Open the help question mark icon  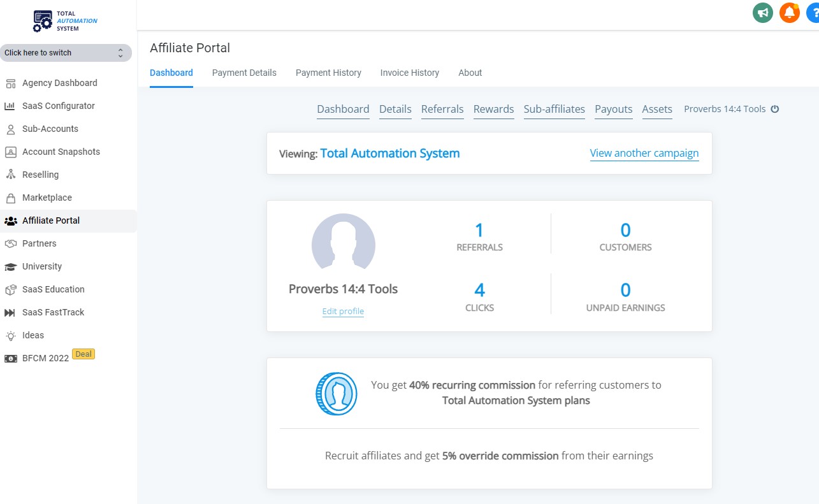813,13
